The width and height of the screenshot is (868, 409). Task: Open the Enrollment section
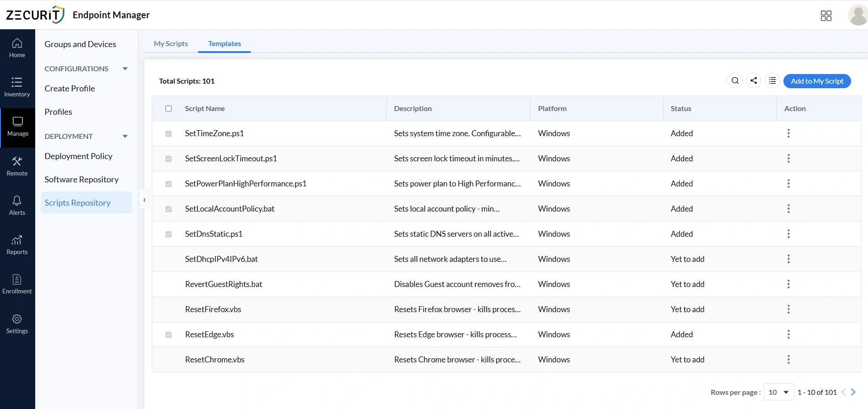17,285
